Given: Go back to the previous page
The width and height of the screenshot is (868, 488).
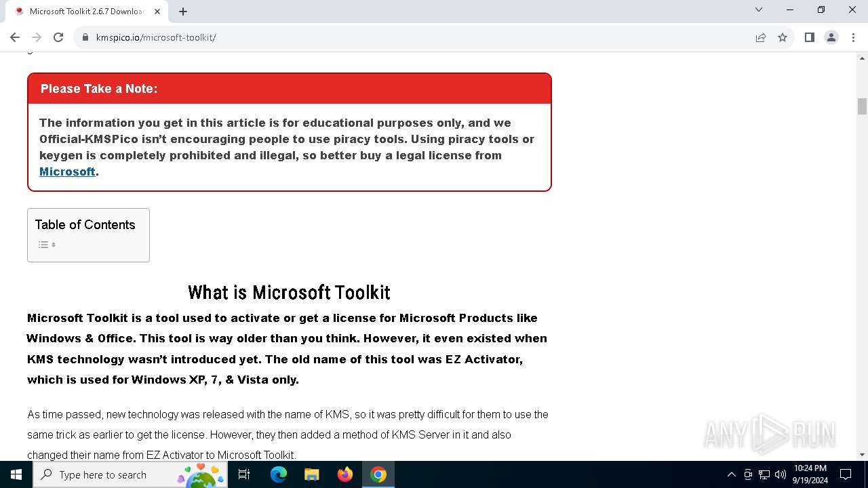Looking at the screenshot, I should (15, 37).
